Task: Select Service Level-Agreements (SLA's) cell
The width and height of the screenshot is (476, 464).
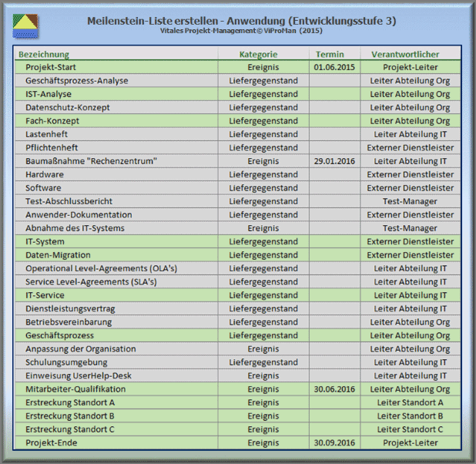Action: [x=116, y=281]
